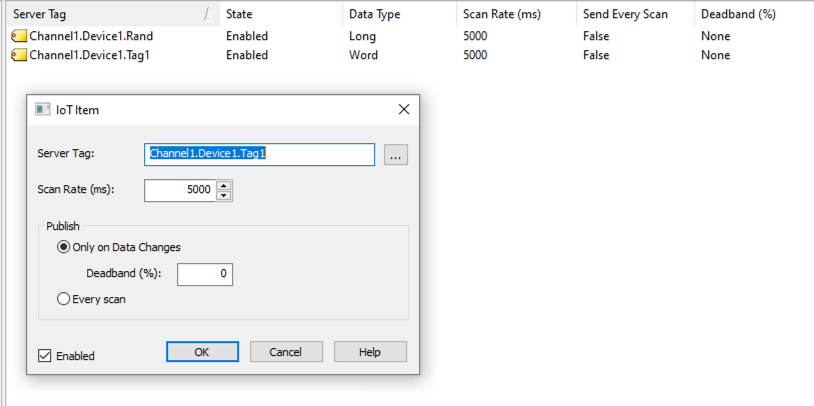Click the Deadband (%) input field
814x406 pixels.
point(205,273)
